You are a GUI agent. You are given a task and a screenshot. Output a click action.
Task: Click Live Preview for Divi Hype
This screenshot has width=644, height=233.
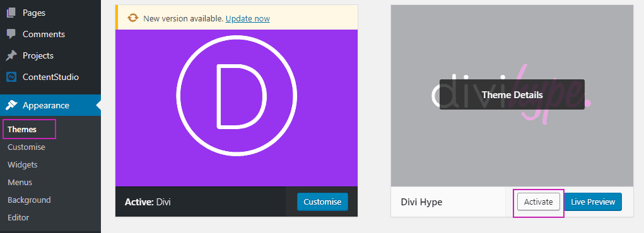pos(593,202)
